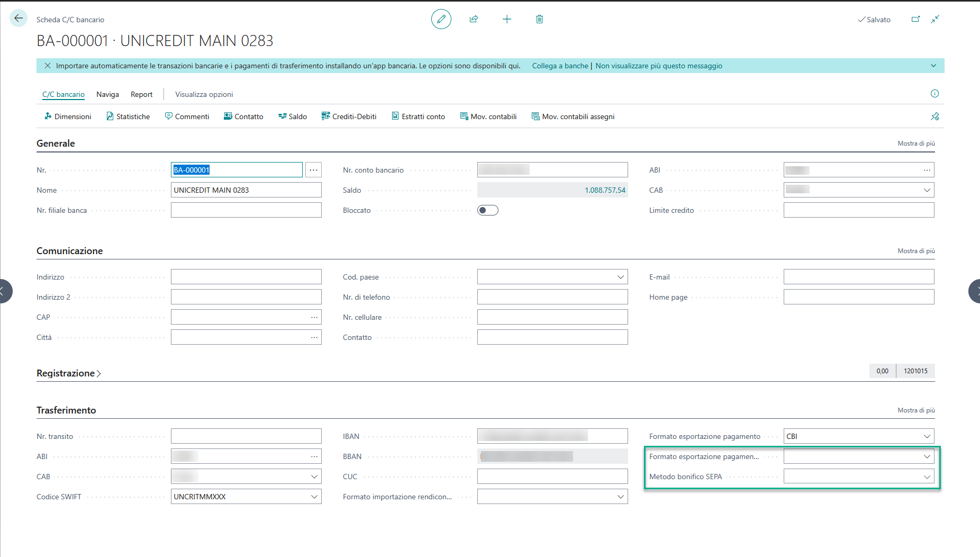Viewport: 980px width, 557px height.
Task: Click the share icon in header
Action: [474, 19]
